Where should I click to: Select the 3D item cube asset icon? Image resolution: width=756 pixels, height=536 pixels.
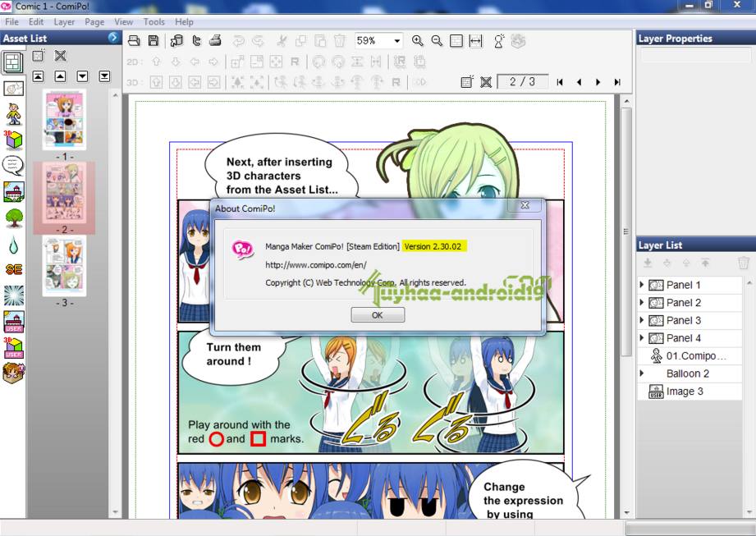pos(13,140)
